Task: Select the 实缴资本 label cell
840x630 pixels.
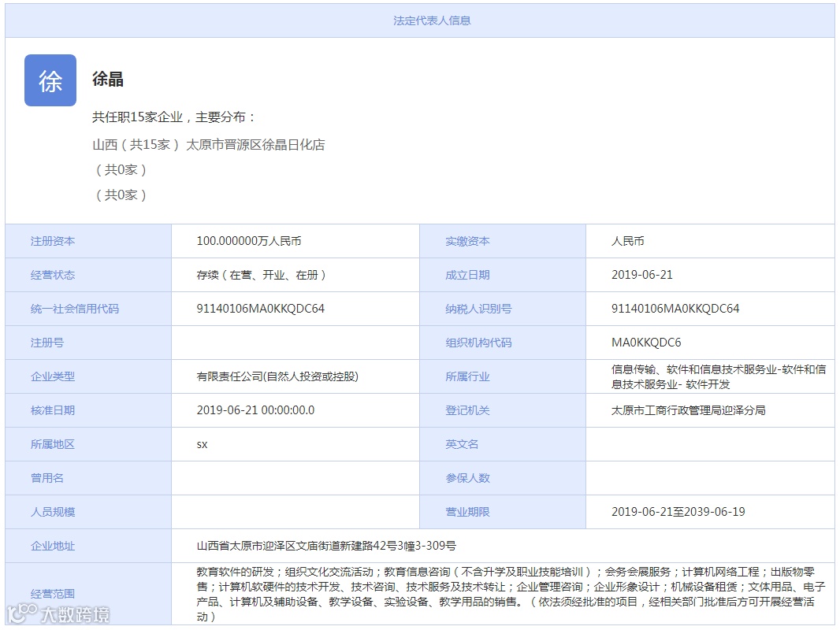Action: tap(503, 241)
